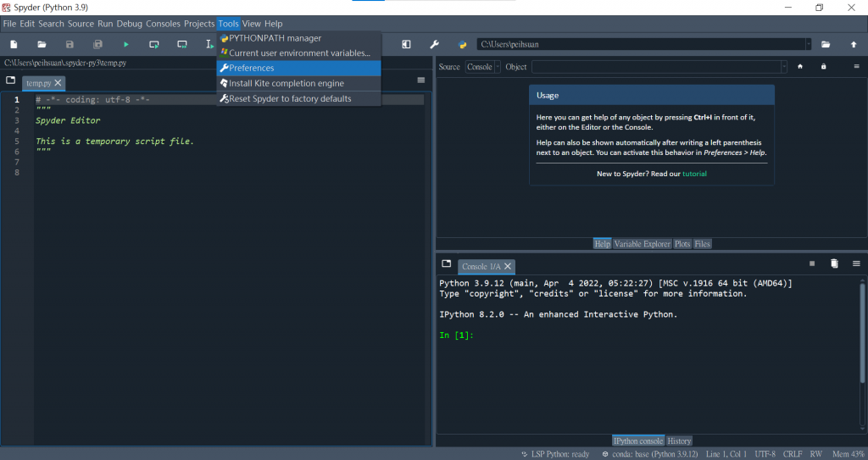Switch to the Plots tab

point(682,244)
